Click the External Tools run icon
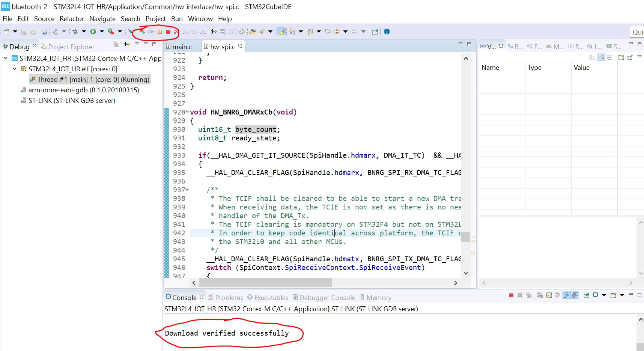The image size is (644, 351). coord(111,32)
